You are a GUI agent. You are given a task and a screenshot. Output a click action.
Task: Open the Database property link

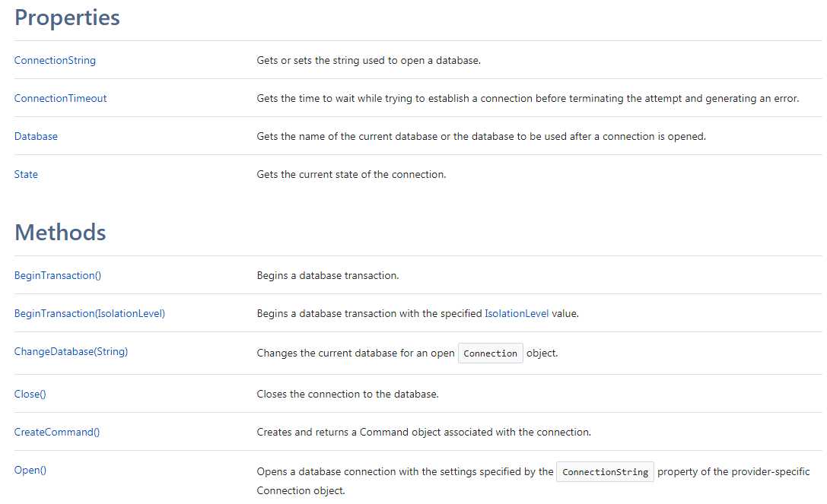pyautogui.click(x=36, y=137)
